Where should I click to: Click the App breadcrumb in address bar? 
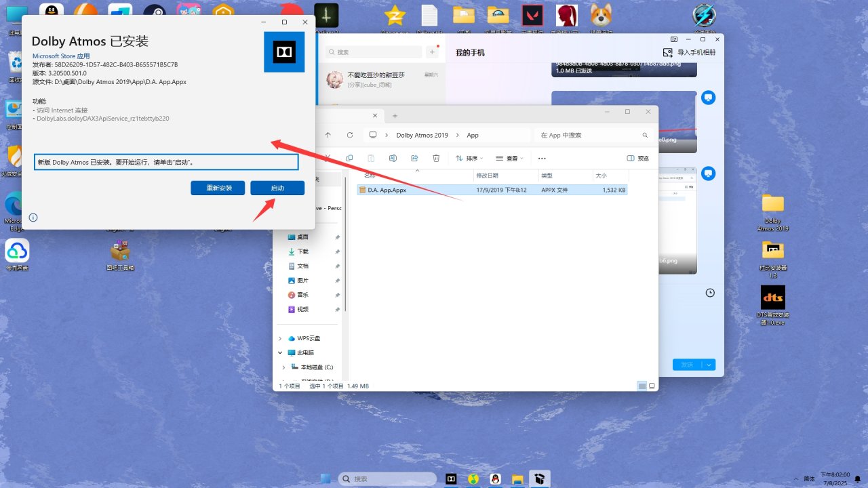click(473, 135)
